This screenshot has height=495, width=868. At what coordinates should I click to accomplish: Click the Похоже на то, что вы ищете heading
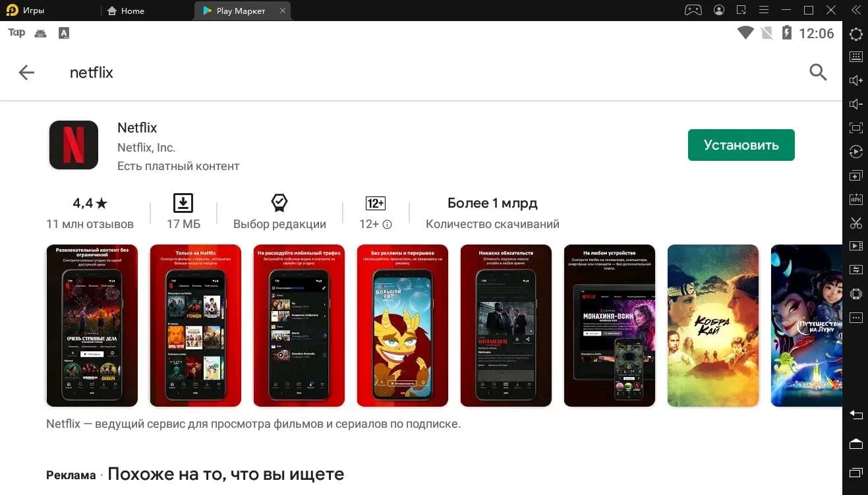(x=226, y=474)
